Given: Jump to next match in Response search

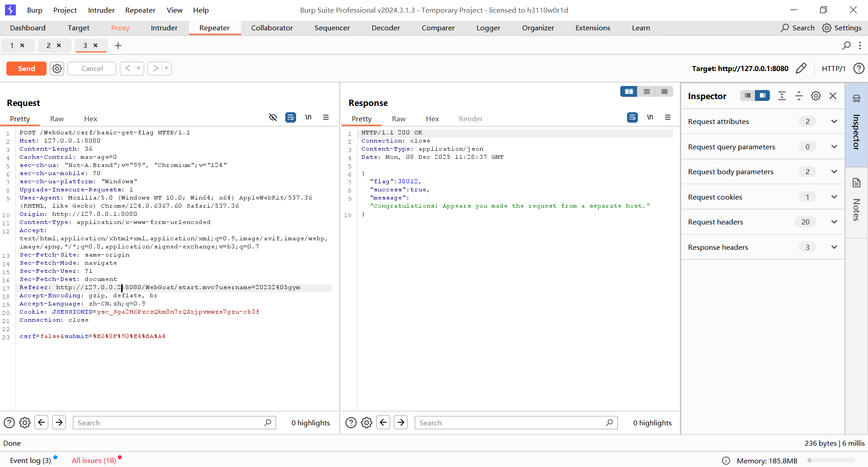Looking at the screenshot, I should pos(401,422).
